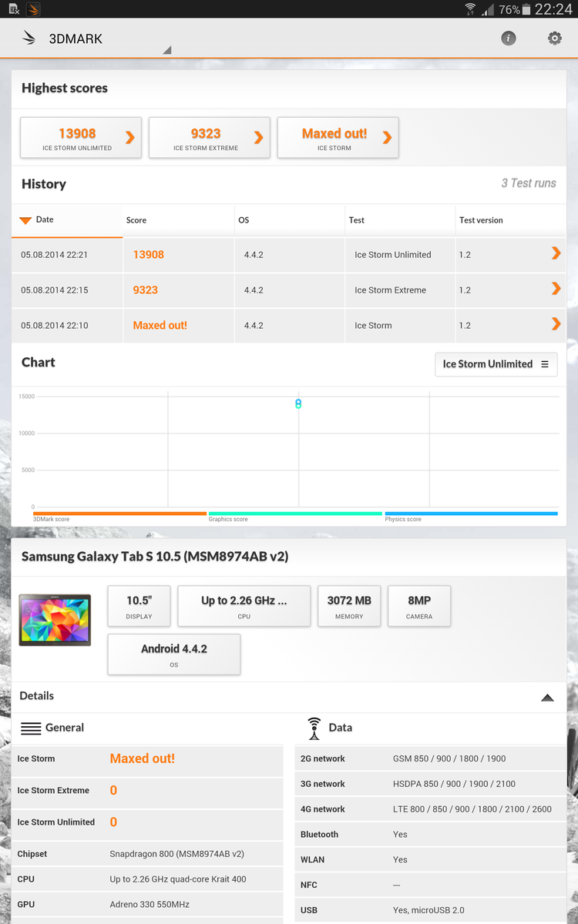Open the Ice Storm Extreme 9323 score card

(x=210, y=138)
